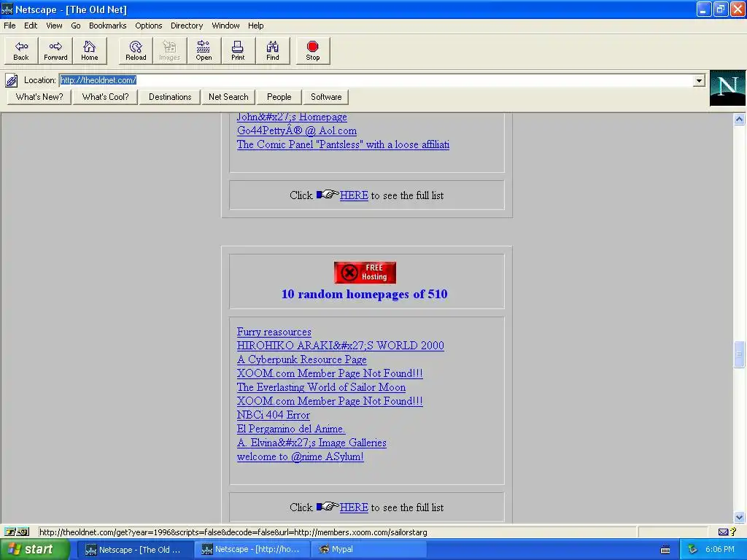This screenshot has height=560, width=747.
Task: Open the Go44Petty @ Aol.com link
Action: (x=297, y=131)
